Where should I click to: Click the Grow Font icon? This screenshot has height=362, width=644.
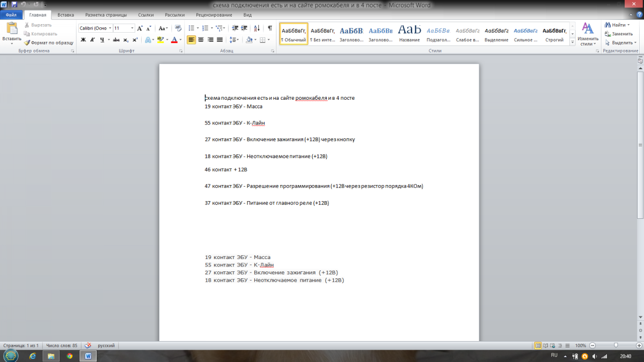(140, 28)
